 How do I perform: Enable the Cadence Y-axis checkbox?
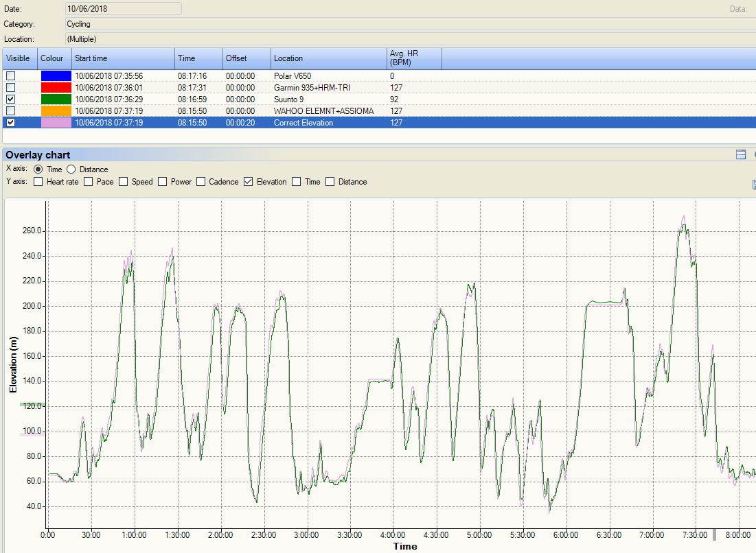201,181
